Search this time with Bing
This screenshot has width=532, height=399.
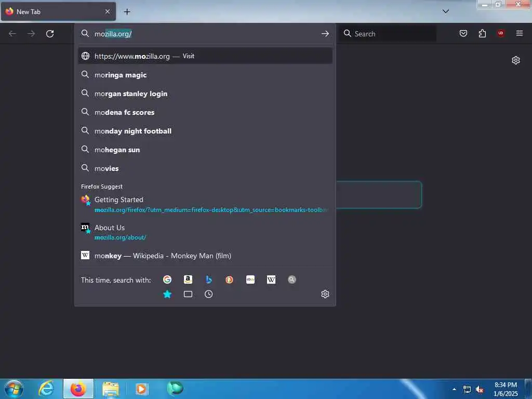[x=209, y=280]
